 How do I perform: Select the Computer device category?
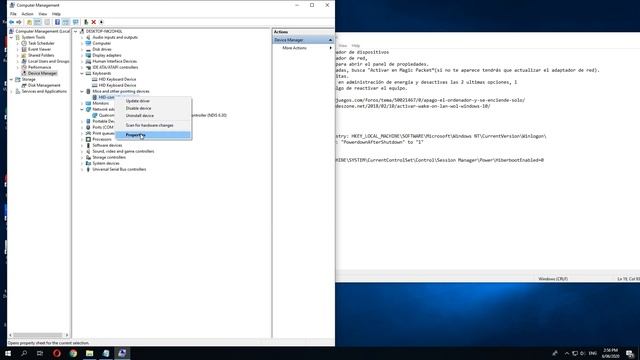pos(101,43)
